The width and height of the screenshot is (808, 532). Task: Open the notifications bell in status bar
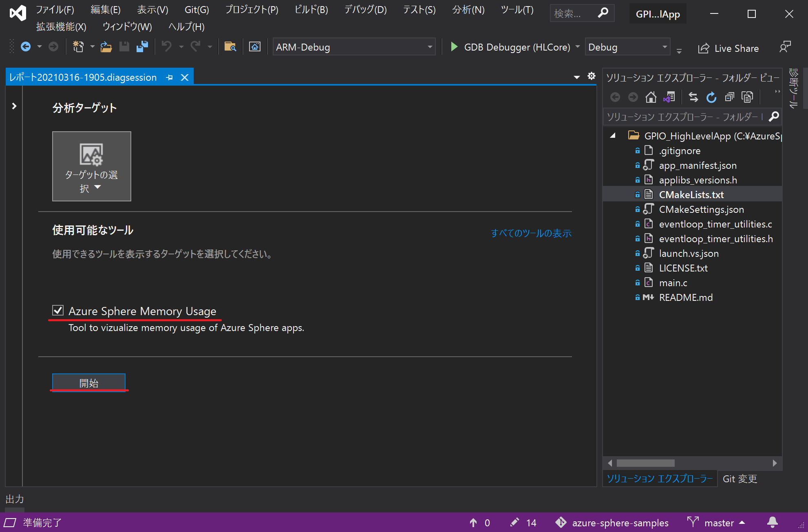772,522
